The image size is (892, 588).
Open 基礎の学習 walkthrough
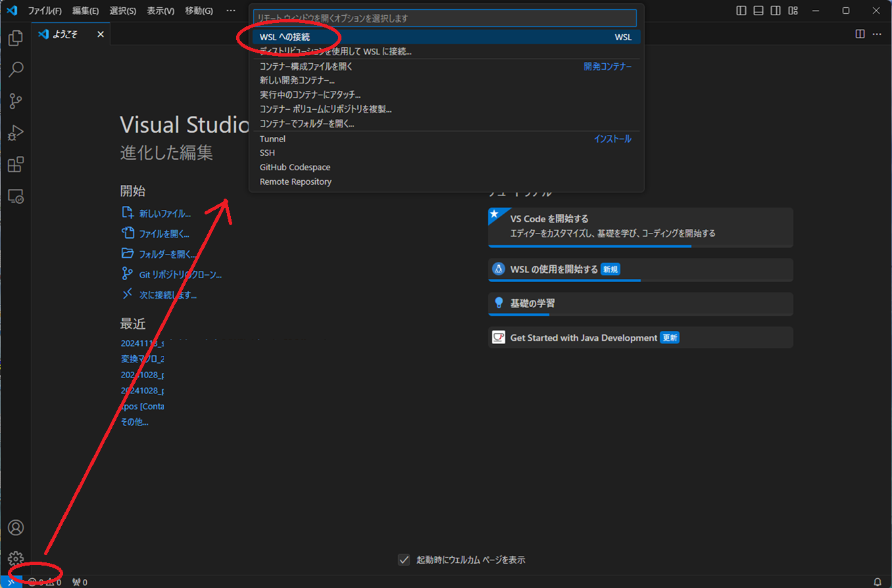coord(640,304)
